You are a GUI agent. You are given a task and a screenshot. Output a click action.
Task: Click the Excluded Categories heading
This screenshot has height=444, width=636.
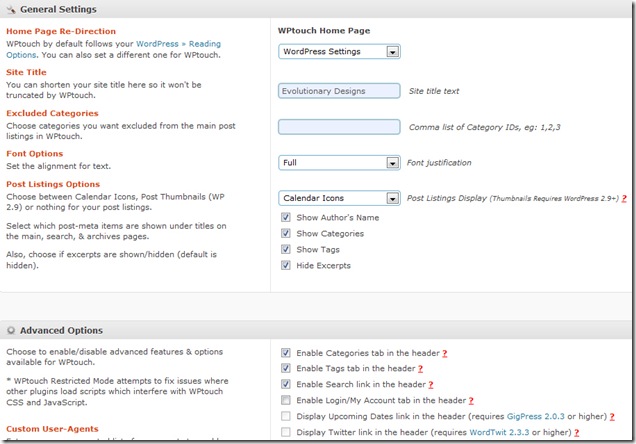tap(52, 113)
